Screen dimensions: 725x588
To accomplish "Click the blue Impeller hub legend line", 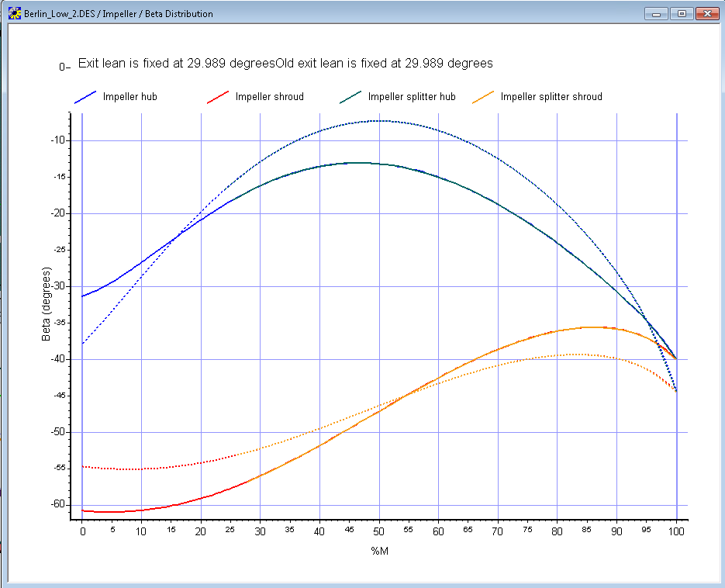I will click(85, 97).
